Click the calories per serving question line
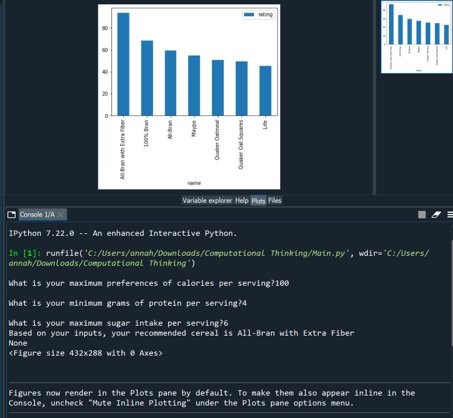The image size is (453, 418). click(x=149, y=283)
